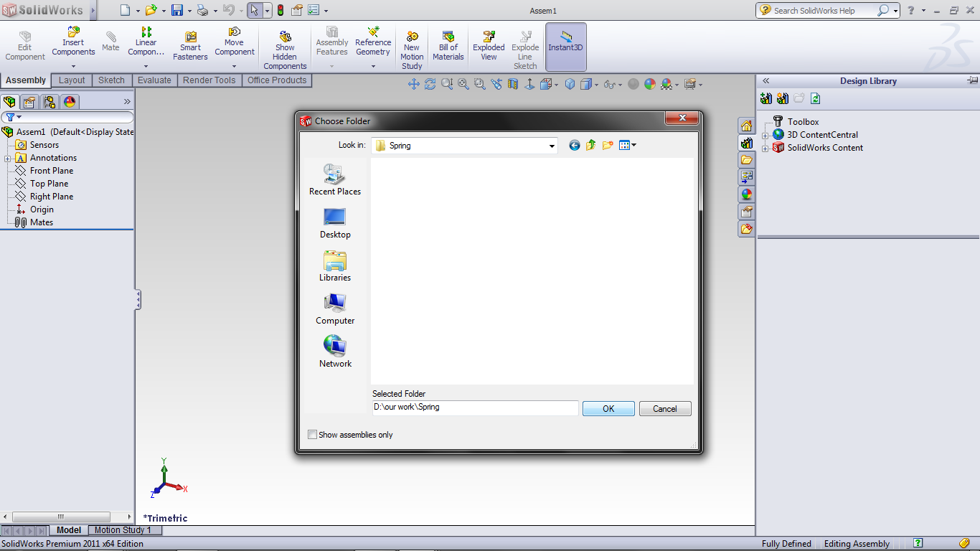The image size is (980, 551).
Task: Go to Network in dialog places bar
Action: (335, 352)
